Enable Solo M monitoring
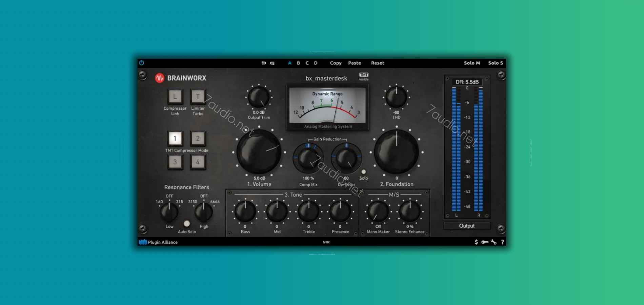644x305 pixels. click(x=472, y=63)
